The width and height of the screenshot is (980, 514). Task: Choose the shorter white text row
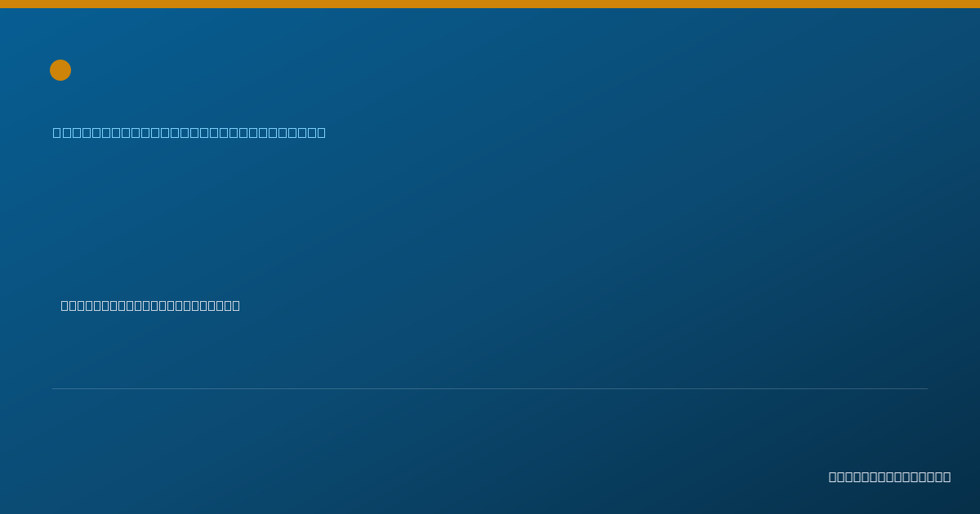click(150, 305)
